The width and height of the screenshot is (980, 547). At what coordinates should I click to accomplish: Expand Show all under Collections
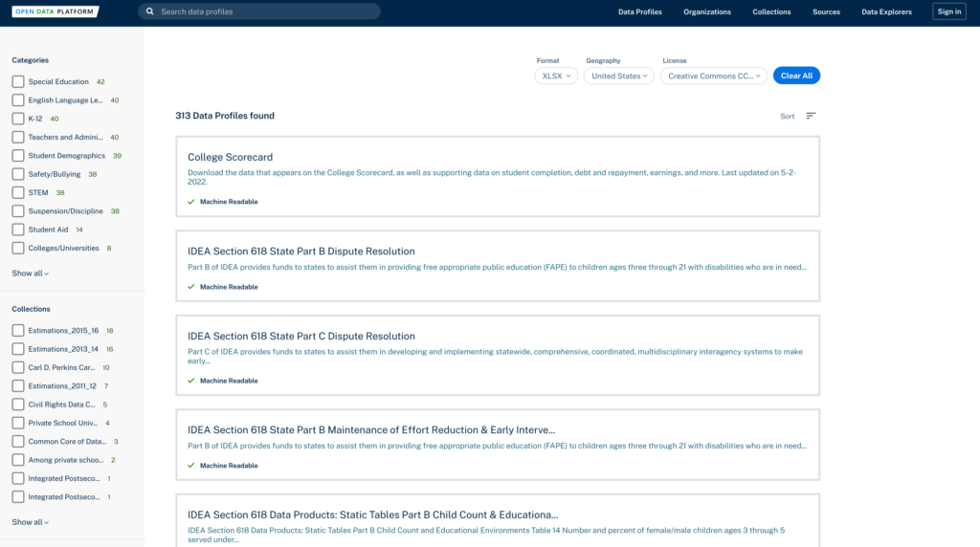(30, 522)
